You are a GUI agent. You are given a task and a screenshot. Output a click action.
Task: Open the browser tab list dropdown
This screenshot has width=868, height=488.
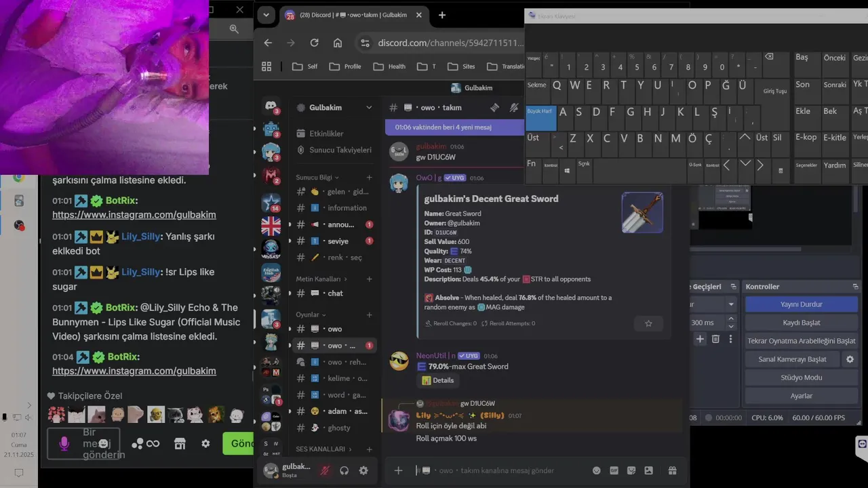click(266, 15)
